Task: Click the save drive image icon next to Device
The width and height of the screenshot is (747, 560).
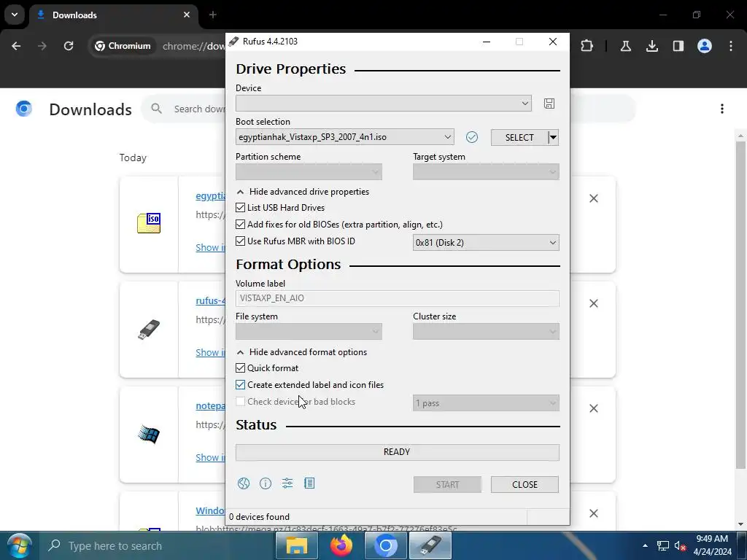Action: pyautogui.click(x=549, y=104)
